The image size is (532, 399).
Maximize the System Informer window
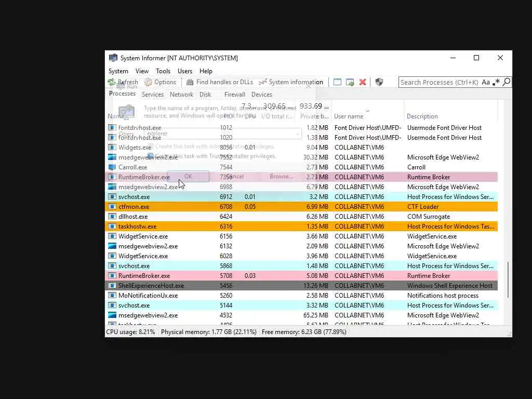click(476, 58)
